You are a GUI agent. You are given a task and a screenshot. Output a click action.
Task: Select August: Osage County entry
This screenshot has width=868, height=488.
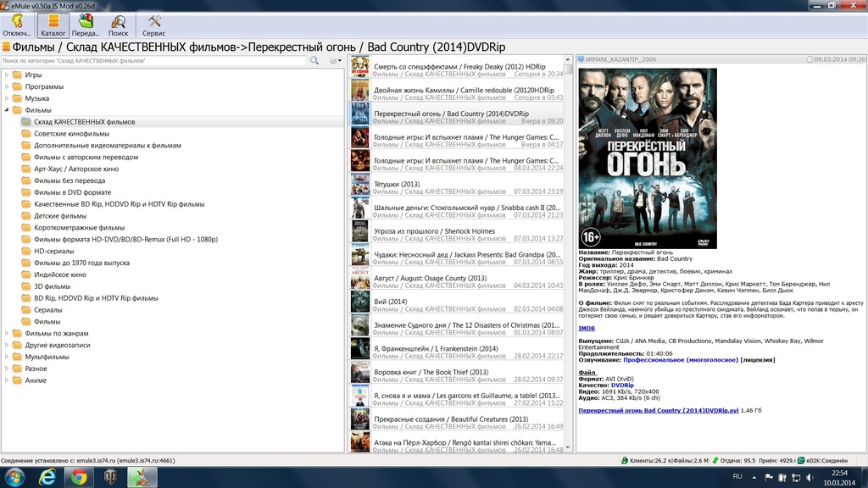point(457,279)
